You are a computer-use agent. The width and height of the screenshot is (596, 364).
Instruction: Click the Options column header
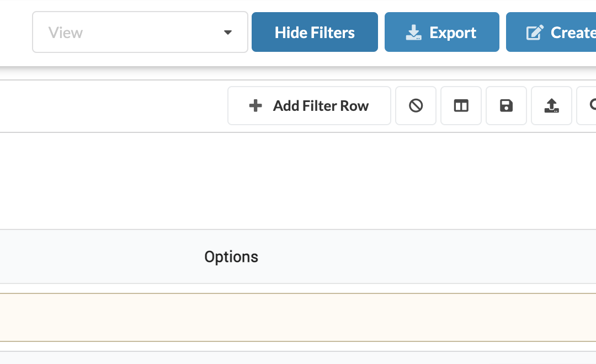[231, 257]
